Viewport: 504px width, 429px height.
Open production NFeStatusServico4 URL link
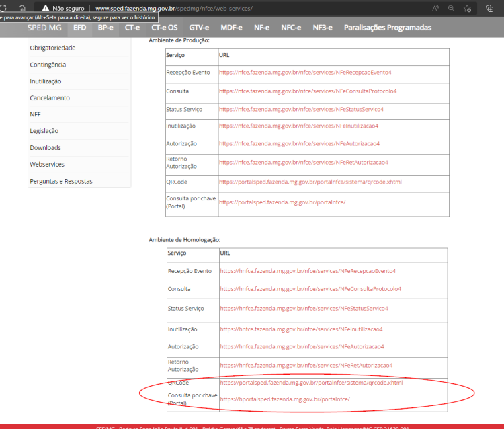click(x=302, y=110)
